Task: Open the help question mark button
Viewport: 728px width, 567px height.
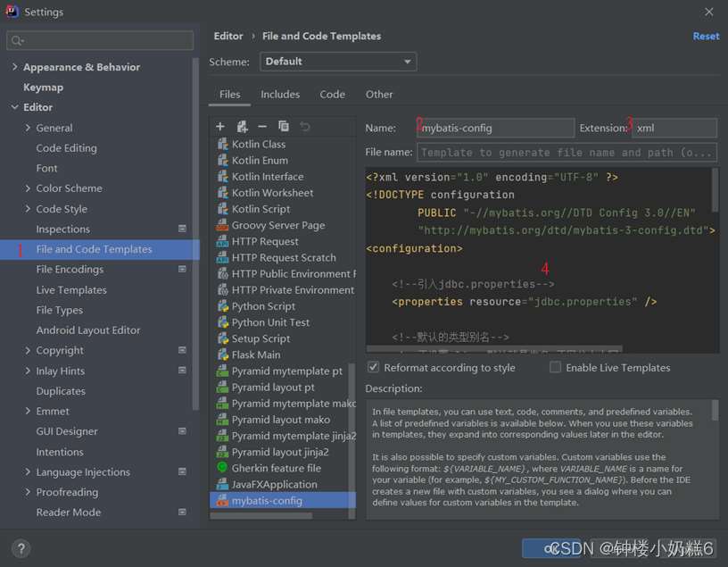Action: [21, 548]
